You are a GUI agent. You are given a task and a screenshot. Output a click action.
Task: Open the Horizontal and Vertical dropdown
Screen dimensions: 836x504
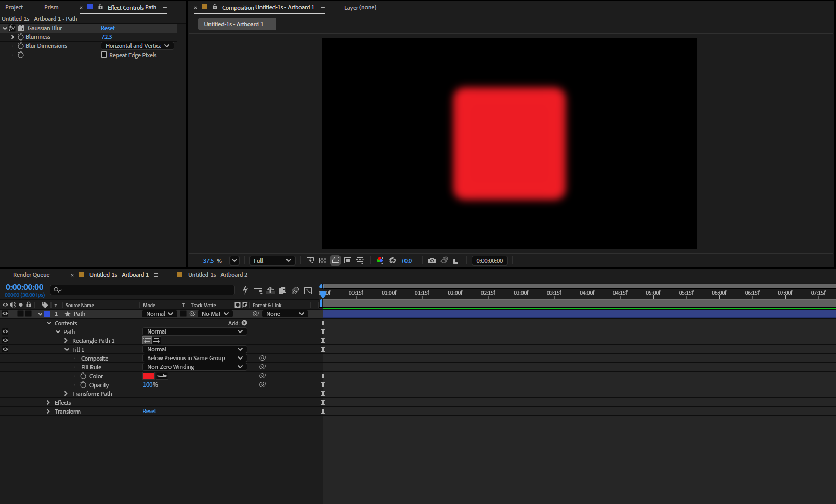(137, 46)
